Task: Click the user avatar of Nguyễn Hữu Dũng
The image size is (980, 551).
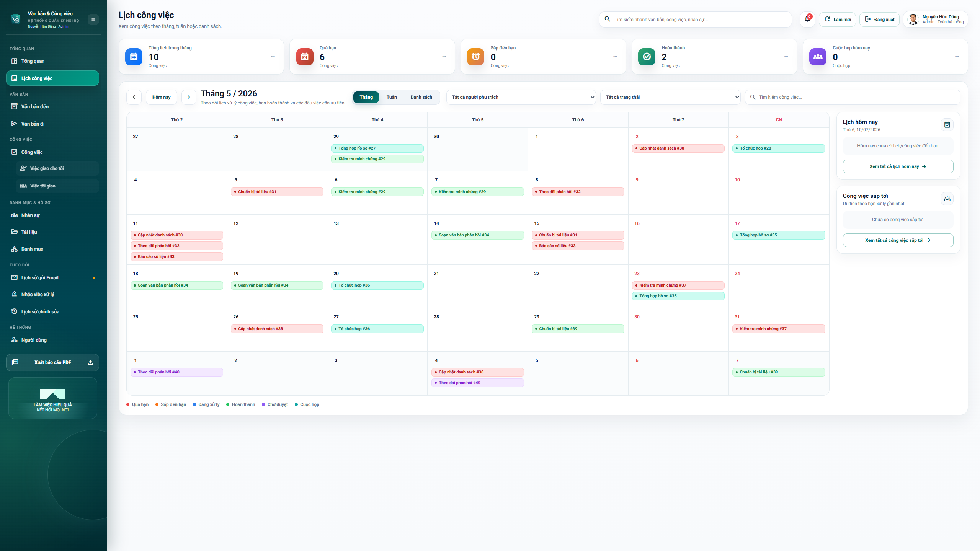Action: 913,19
